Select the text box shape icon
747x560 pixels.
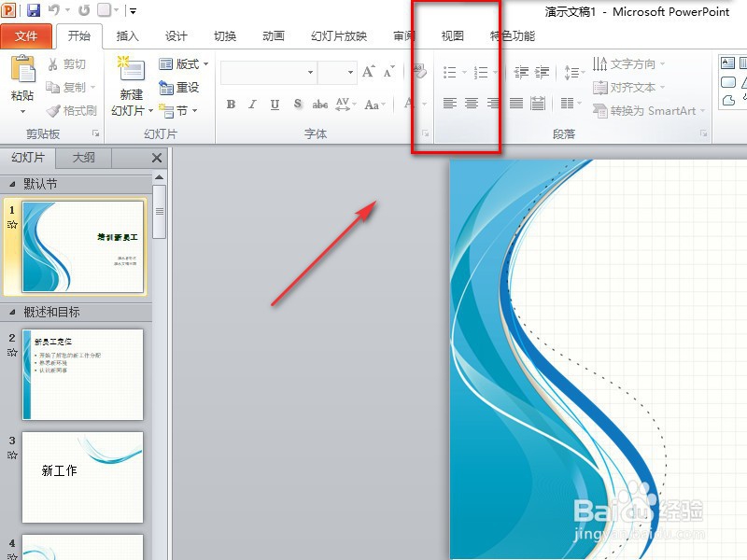727,63
